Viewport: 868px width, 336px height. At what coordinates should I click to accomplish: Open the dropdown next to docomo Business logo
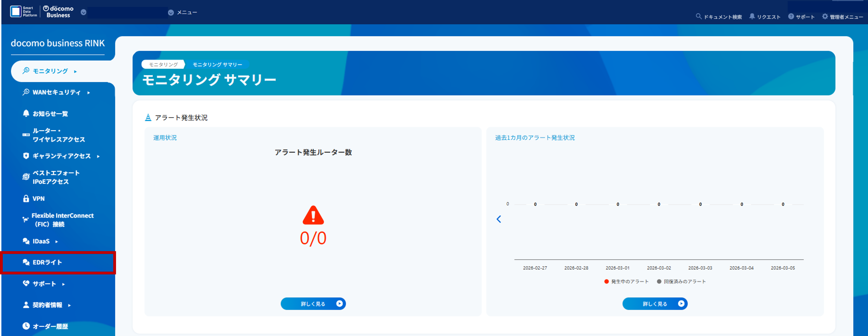pyautogui.click(x=84, y=12)
